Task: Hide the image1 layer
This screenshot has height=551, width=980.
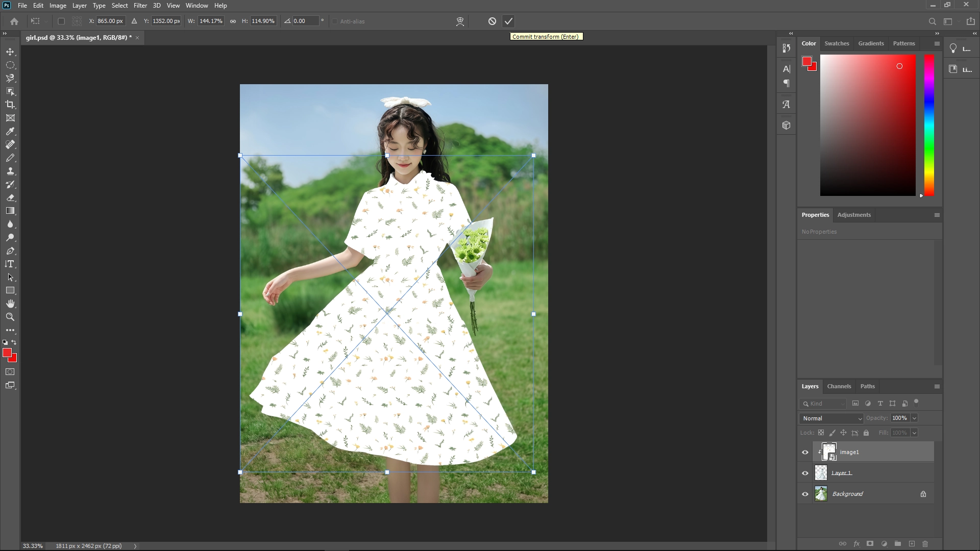Action: point(804,452)
